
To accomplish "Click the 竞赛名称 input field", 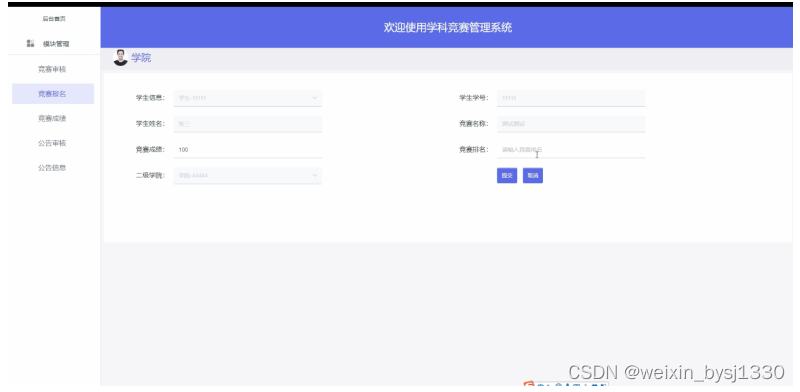I will 571,124.
